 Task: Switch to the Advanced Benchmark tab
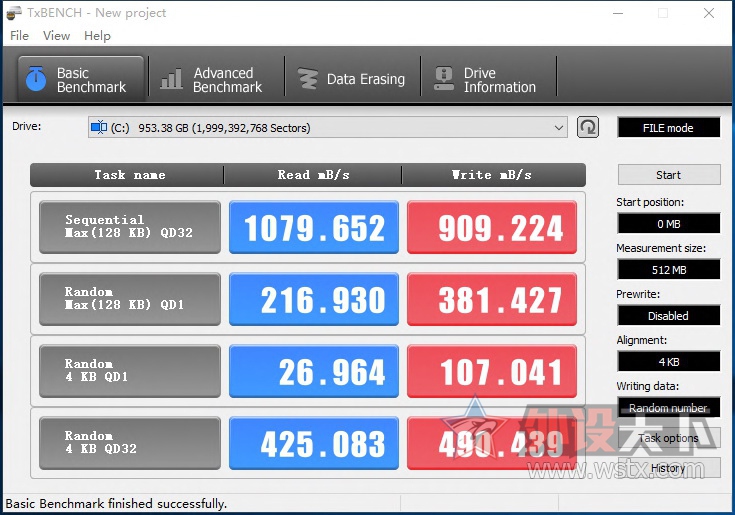point(217,79)
